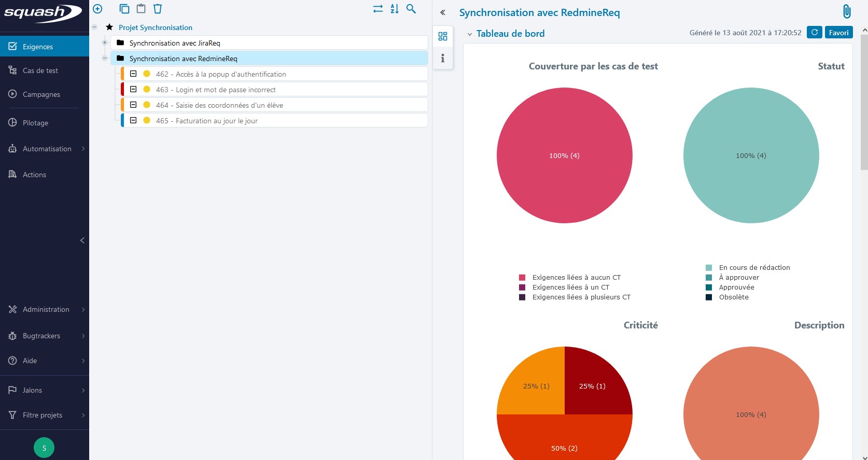Click the coverage pie chart 100% slice
The width and height of the screenshot is (868, 460).
(x=564, y=155)
